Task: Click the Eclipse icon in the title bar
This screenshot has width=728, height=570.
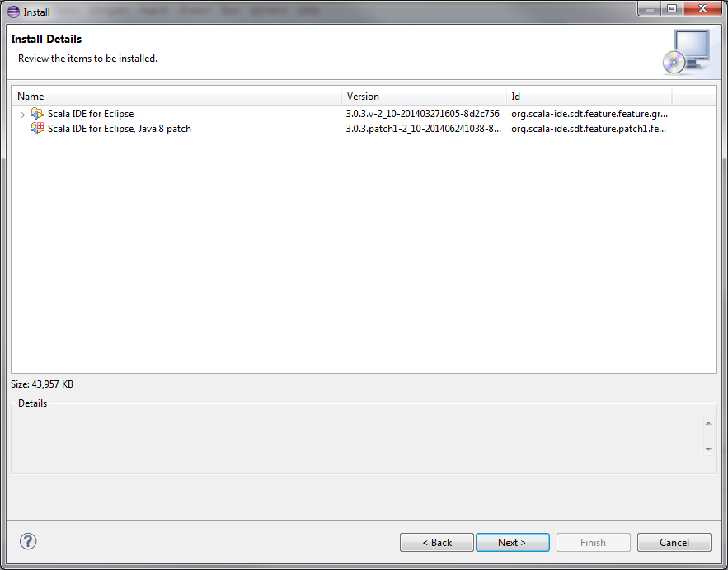Action: coord(13,12)
